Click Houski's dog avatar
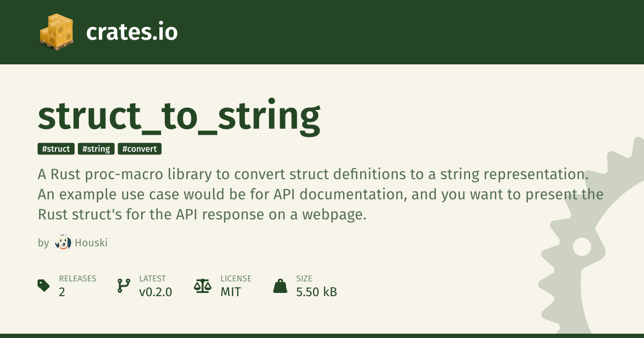The width and height of the screenshot is (644, 338). point(63,243)
